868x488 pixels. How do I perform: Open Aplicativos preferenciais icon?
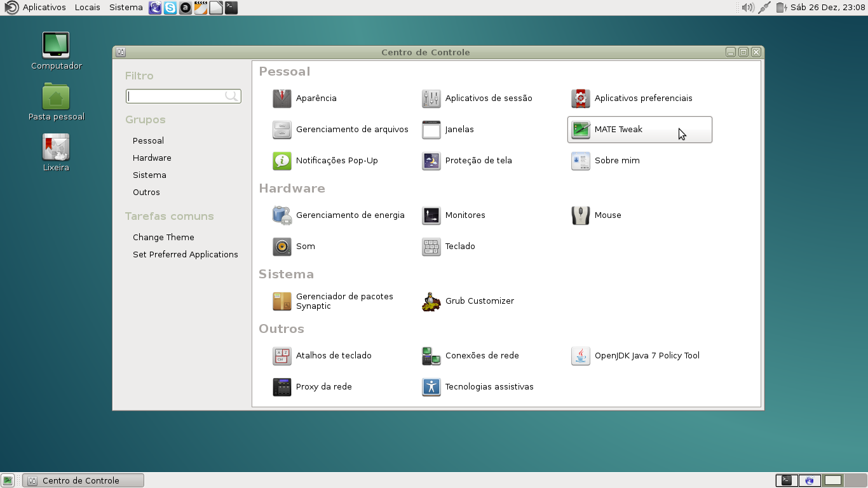pos(581,98)
